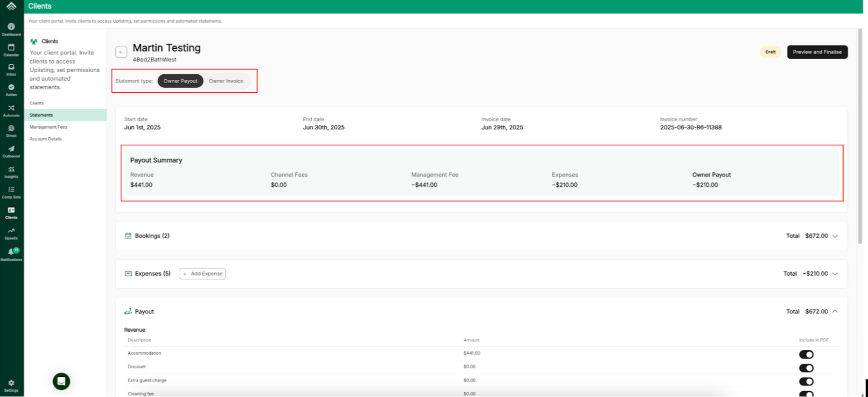The width and height of the screenshot is (868, 397).
Task: Collapse the Payout section chevron
Action: pyautogui.click(x=835, y=311)
